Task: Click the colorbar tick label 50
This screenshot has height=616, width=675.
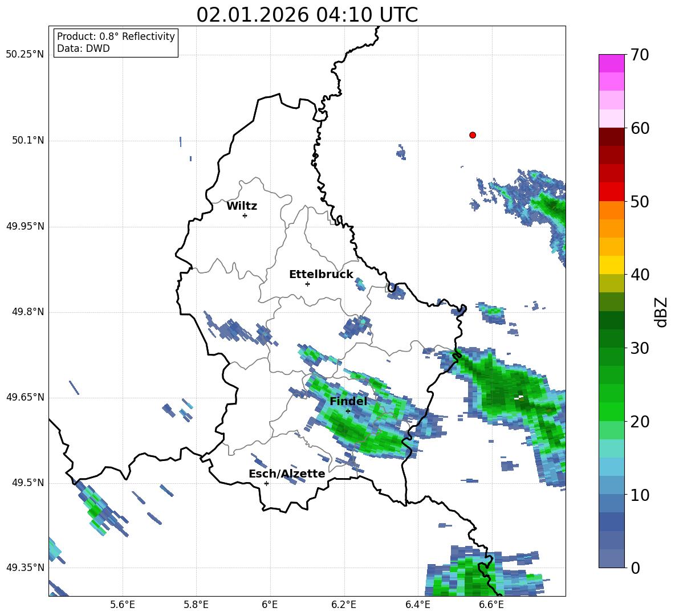Action: (x=640, y=201)
